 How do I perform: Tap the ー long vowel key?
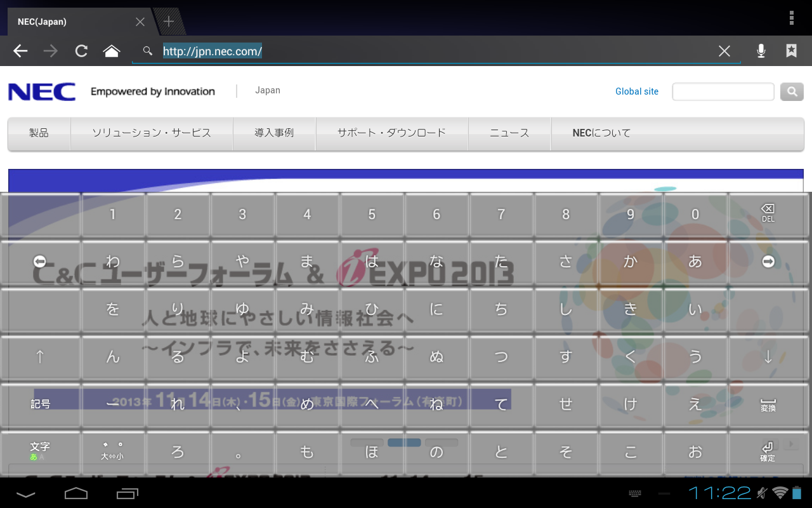(x=113, y=404)
